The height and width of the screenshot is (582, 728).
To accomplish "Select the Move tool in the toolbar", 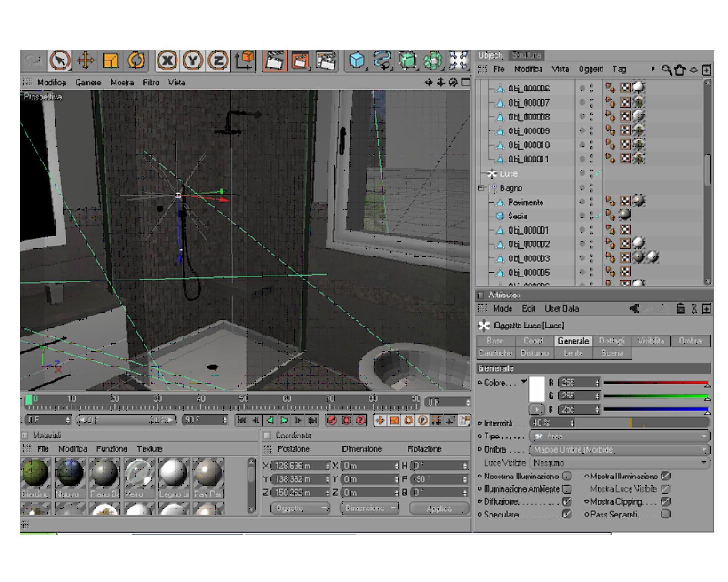I will pyautogui.click(x=86, y=60).
